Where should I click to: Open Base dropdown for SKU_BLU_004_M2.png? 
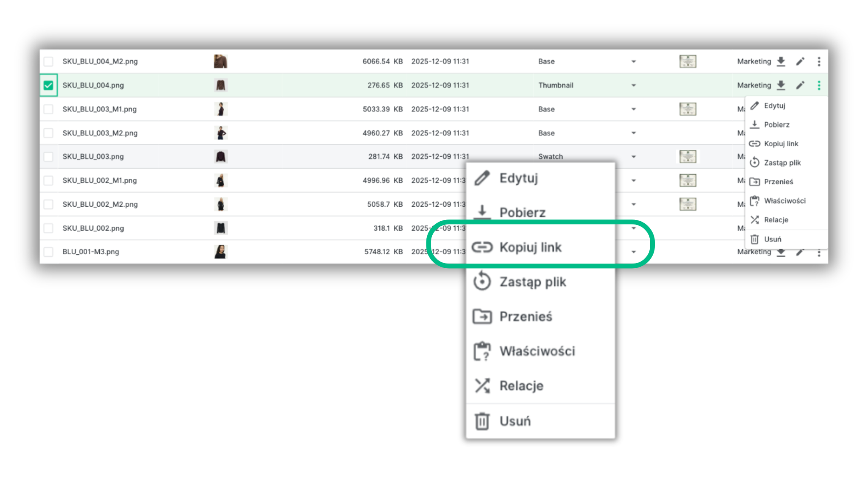click(633, 61)
